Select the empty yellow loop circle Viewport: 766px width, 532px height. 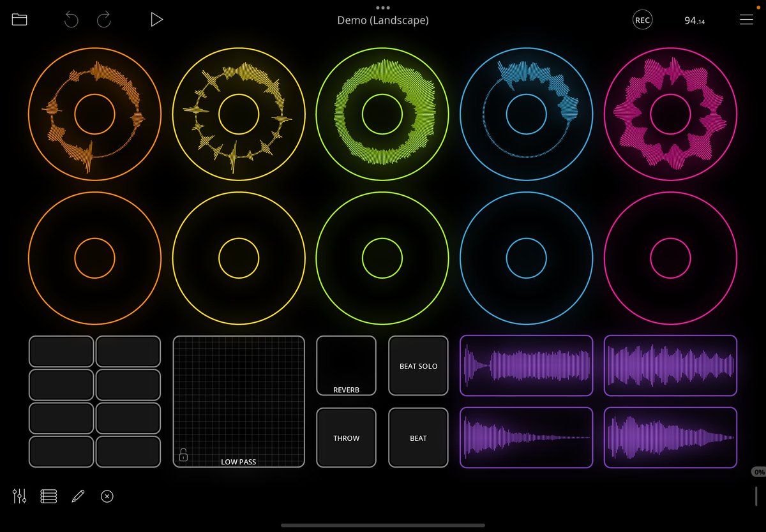[x=239, y=258]
